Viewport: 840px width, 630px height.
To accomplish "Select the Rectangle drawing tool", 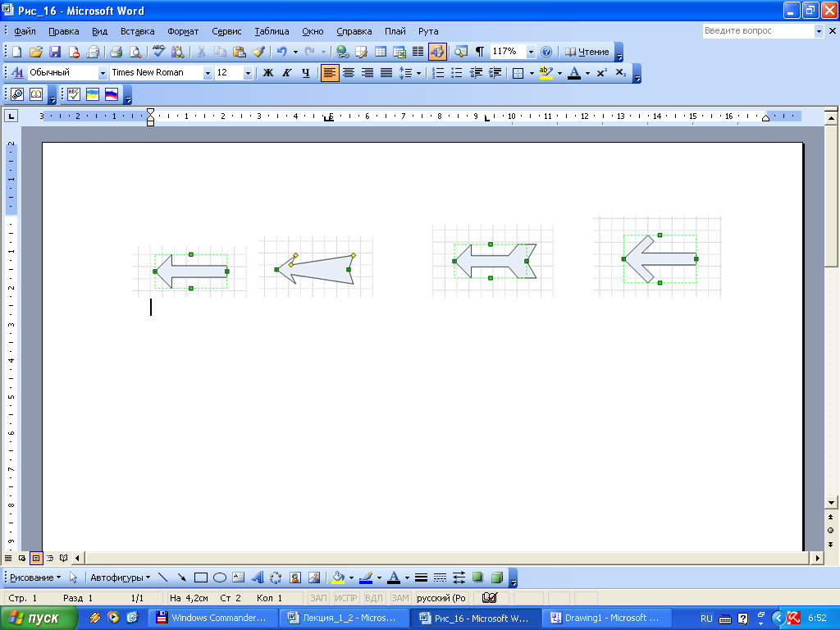I will click(201, 577).
